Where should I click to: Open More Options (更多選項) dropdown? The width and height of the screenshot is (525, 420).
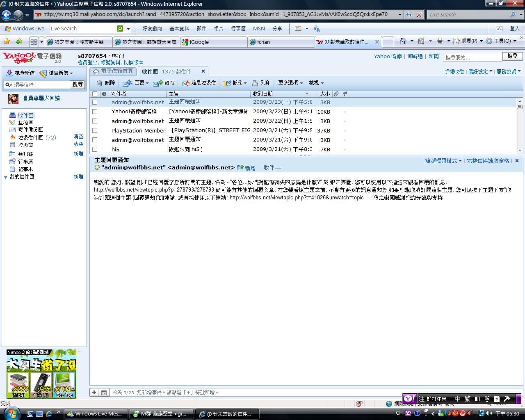pyautogui.click(x=290, y=83)
